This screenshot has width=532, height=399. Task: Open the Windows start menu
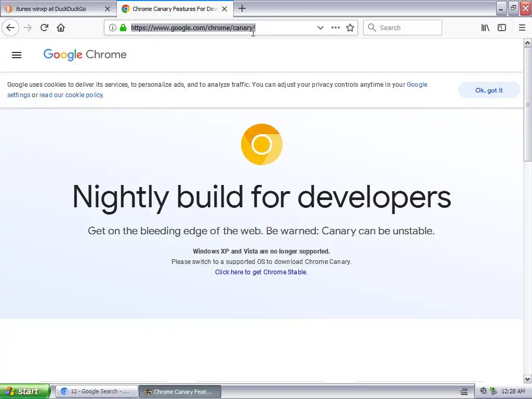[x=25, y=391]
